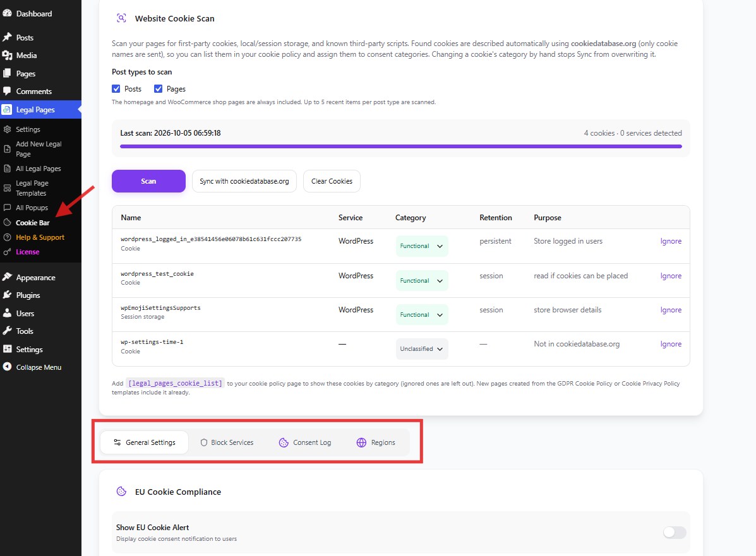756x556 pixels.
Task: Click the All Popups icon
Action: pyautogui.click(x=7, y=208)
